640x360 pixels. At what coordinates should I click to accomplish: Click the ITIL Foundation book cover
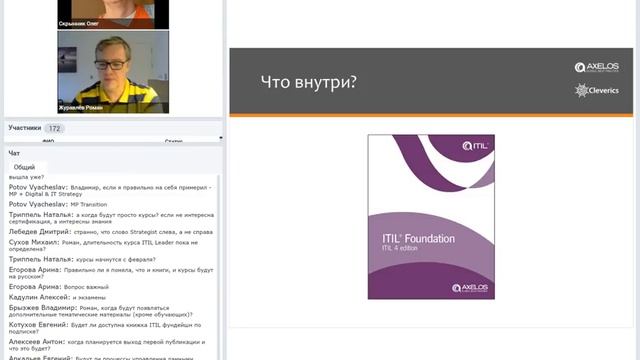[x=431, y=217]
